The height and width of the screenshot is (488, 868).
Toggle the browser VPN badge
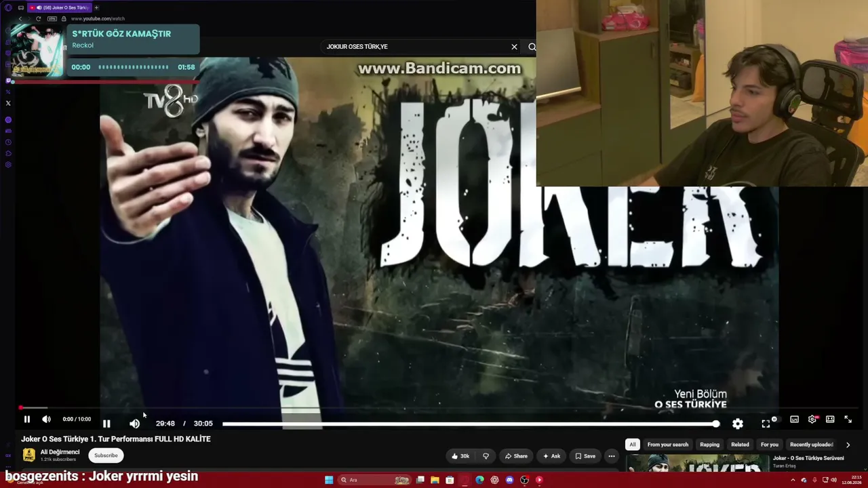tap(52, 19)
